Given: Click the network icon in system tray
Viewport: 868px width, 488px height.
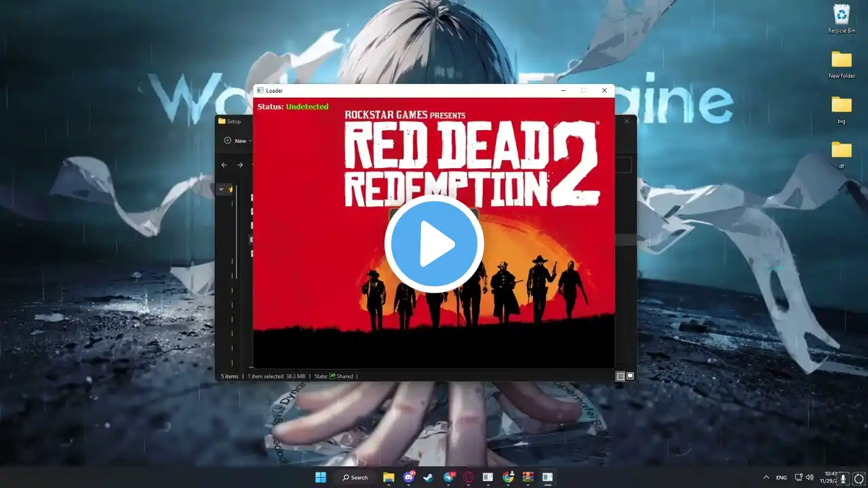Looking at the screenshot, I should click(x=799, y=477).
